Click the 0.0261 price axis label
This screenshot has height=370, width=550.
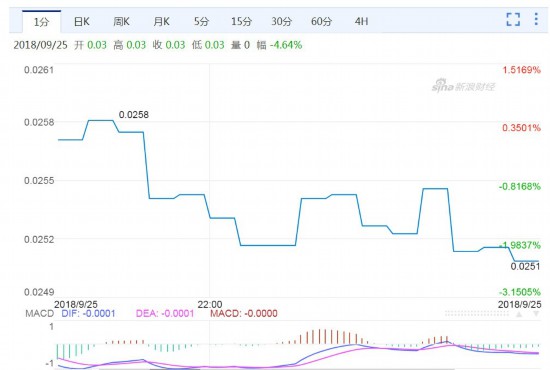pos(39,70)
